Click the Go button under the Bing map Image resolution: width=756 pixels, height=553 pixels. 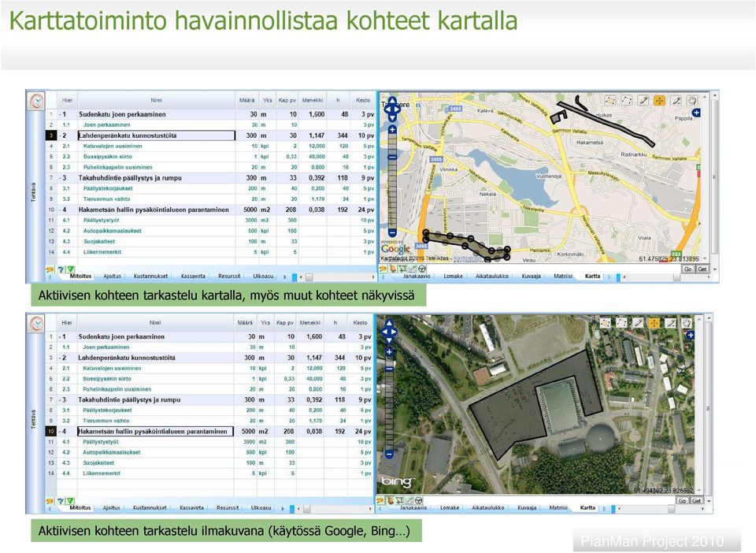click(683, 501)
